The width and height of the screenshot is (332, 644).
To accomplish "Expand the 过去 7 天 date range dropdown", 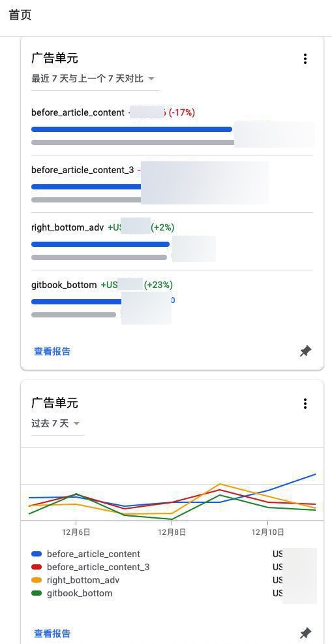I will [57, 423].
